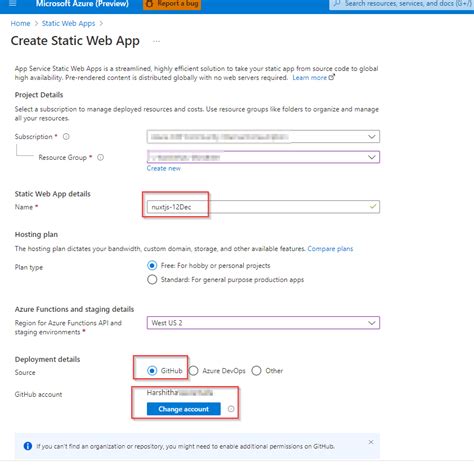Image resolution: width=474 pixels, height=466 pixels.
Task: Dismiss the GitHub permissions info banner
Action: [x=371, y=442]
